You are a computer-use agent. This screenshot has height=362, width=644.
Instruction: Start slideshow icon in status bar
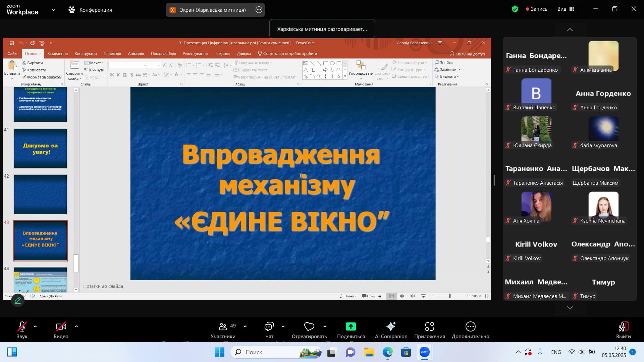[424, 296]
